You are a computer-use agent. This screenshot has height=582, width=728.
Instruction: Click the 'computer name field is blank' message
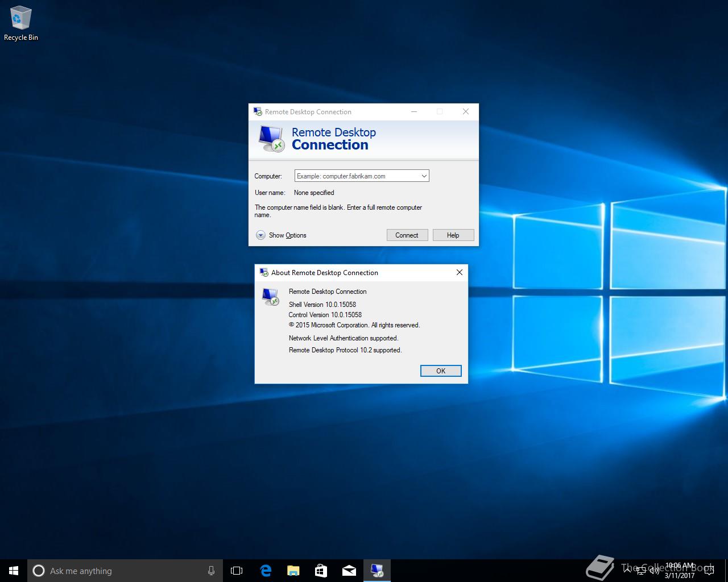[338, 211]
